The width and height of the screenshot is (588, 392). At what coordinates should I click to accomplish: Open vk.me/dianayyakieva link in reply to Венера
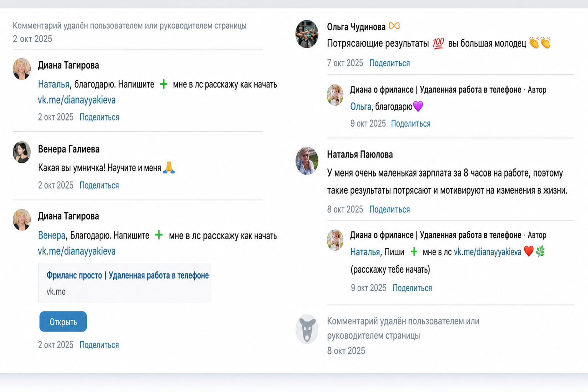tap(77, 251)
